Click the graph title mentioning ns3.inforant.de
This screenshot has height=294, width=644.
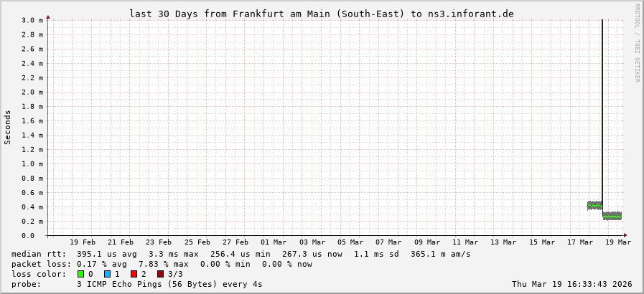tap(321, 14)
